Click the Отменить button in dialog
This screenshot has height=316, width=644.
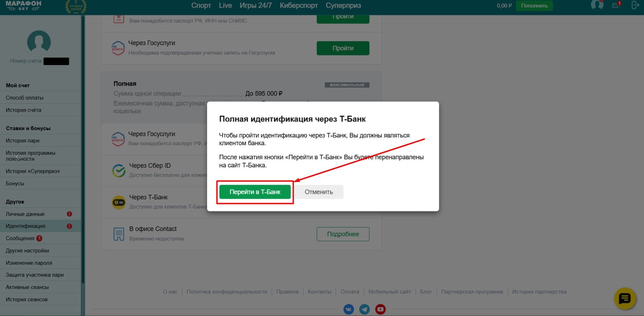point(319,192)
